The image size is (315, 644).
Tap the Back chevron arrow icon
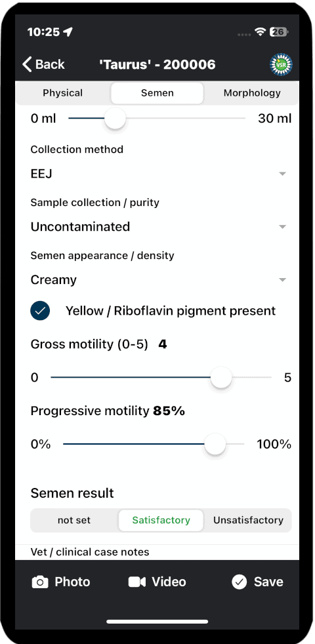click(x=27, y=64)
